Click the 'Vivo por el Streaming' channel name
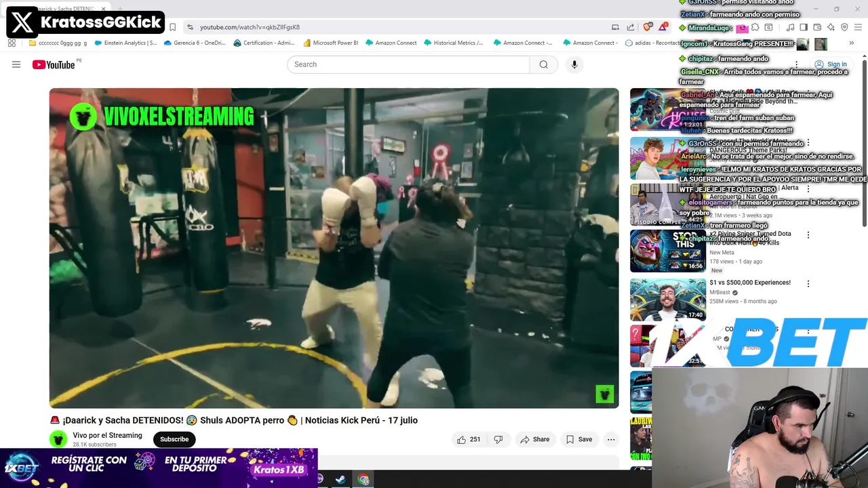 pos(107,435)
